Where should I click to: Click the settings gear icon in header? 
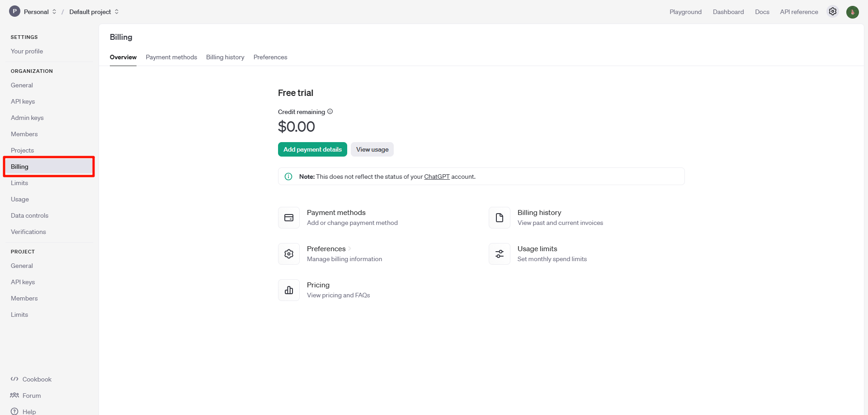coord(832,12)
